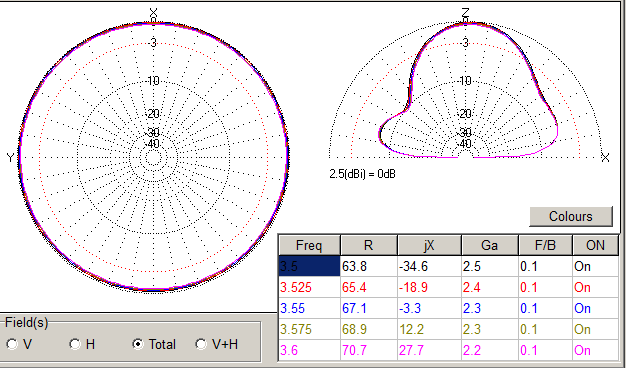Viewport: 626px width, 368px height.
Task: Click the Ga column header
Action: pos(489,245)
